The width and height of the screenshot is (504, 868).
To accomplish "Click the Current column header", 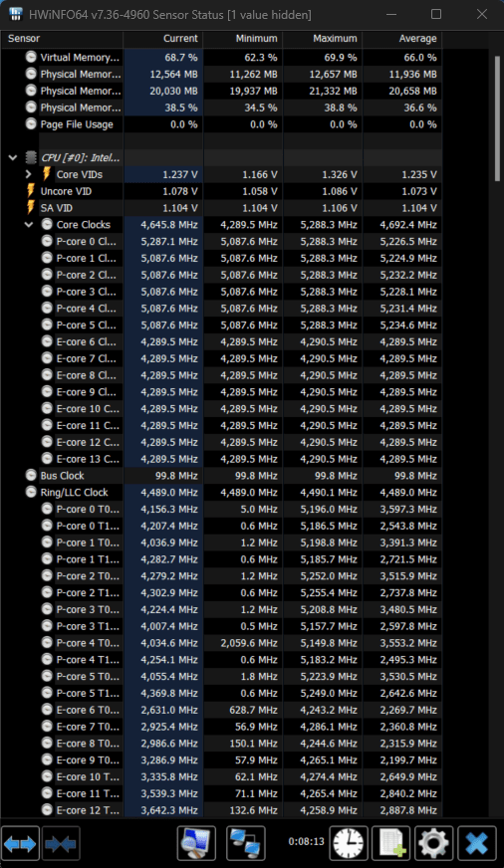I will tap(162, 39).
